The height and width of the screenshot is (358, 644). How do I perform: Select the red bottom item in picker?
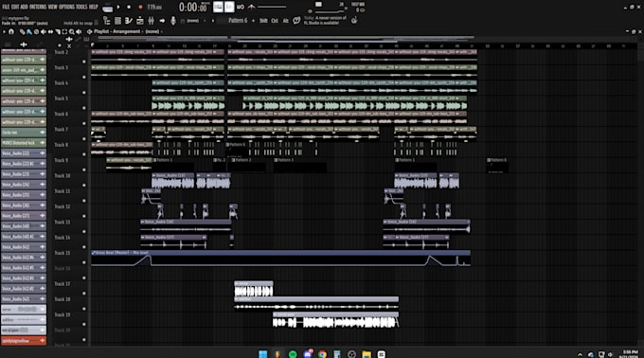[x=24, y=341]
